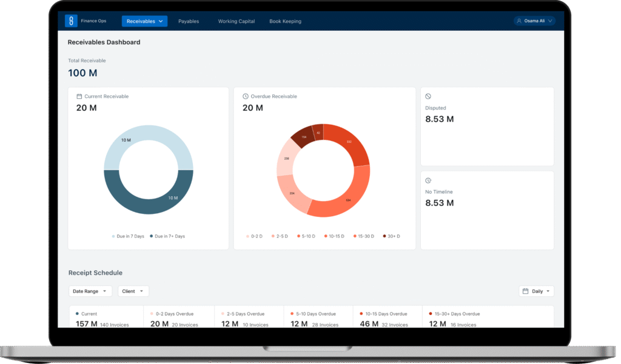Expand the Date Range filter
This screenshot has height=364, width=621.
[x=90, y=291]
